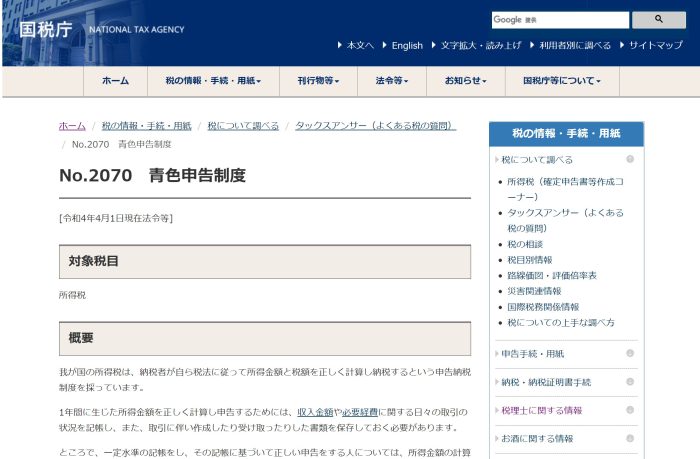
Task: Select the ホーム navigation tab
Action: [x=115, y=81]
